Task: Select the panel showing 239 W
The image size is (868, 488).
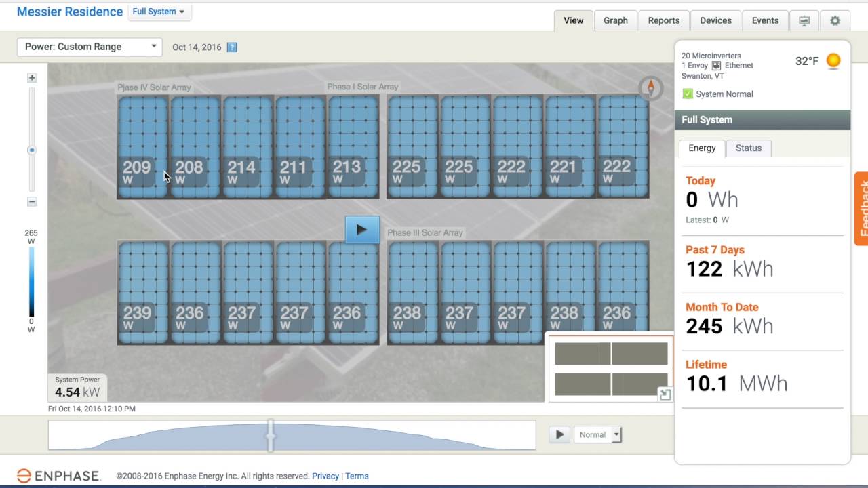Action: tap(143, 293)
